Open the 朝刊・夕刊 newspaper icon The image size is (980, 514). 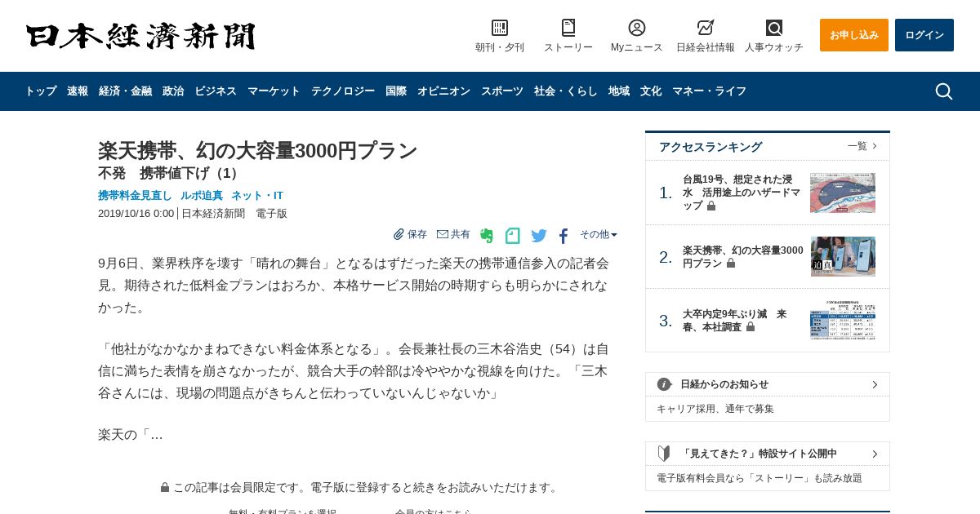pos(500,28)
